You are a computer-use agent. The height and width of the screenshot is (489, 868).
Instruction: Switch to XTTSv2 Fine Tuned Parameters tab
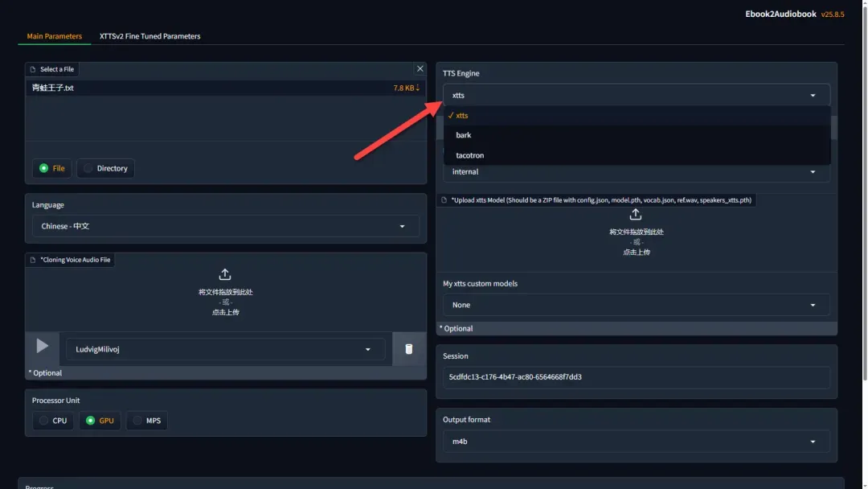point(150,36)
